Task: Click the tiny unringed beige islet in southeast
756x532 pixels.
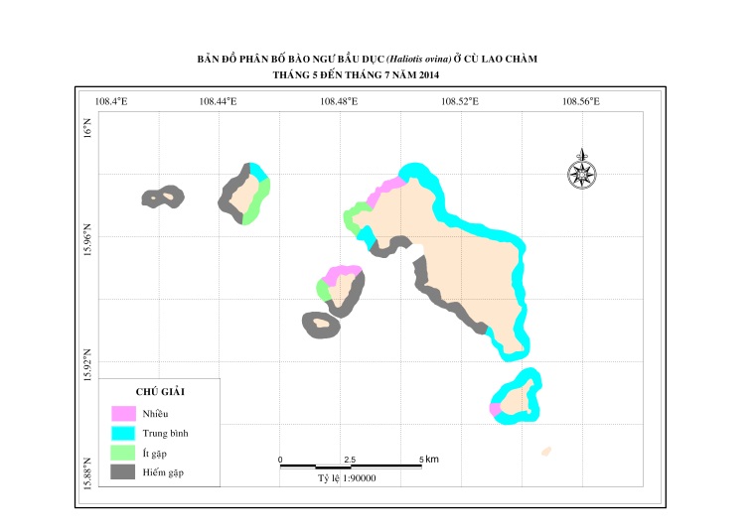Action: (x=546, y=451)
